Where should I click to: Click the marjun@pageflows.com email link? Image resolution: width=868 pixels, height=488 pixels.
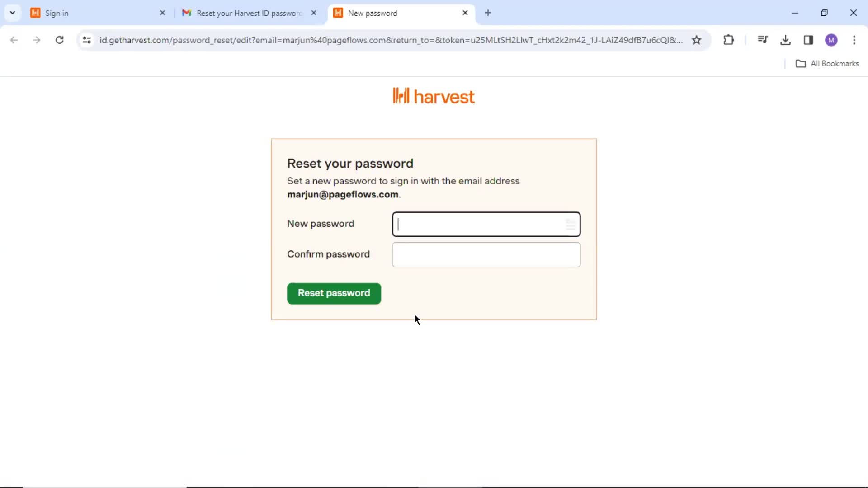click(x=343, y=194)
